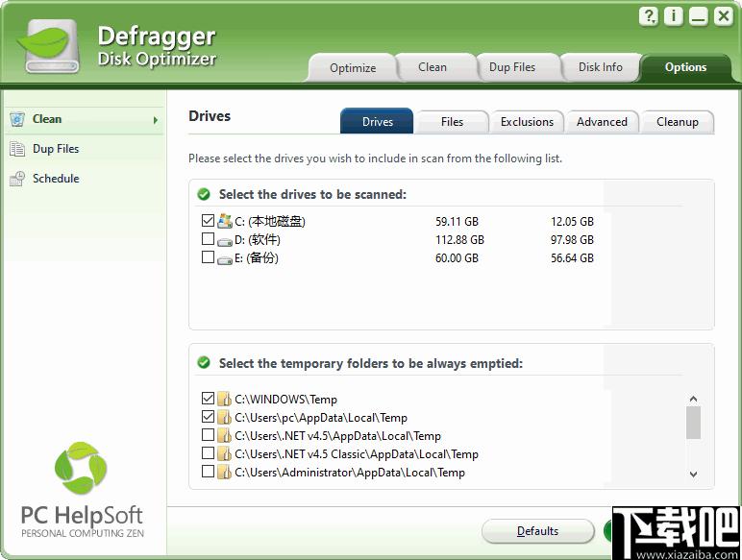Image resolution: width=742 pixels, height=560 pixels.
Task: Expand the Clean sidebar arrow
Action: click(x=155, y=120)
